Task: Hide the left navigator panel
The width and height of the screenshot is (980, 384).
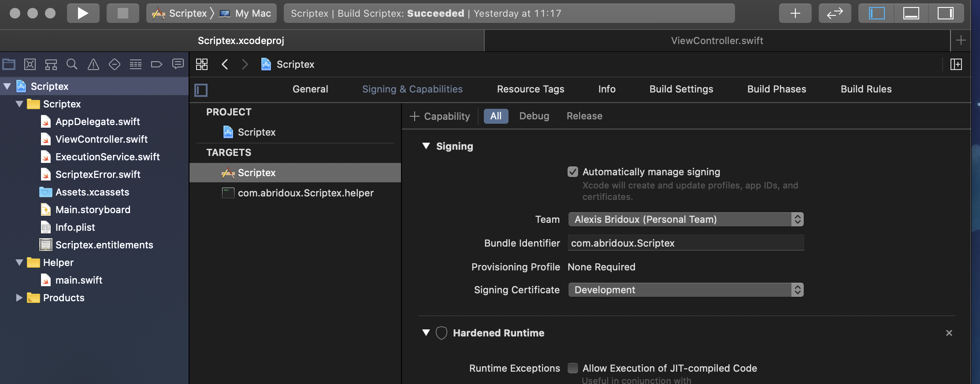Action: pyautogui.click(x=876, y=13)
